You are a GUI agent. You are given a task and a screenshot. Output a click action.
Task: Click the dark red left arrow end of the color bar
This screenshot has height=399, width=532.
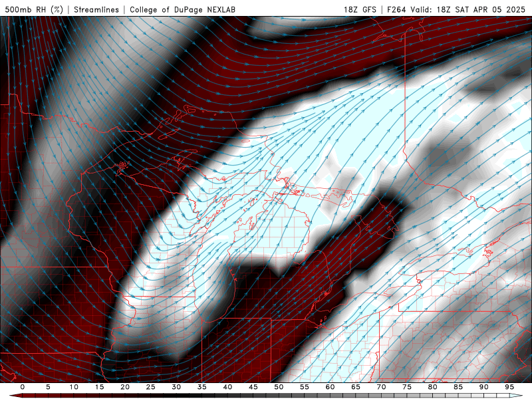click(x=16, y=396)
